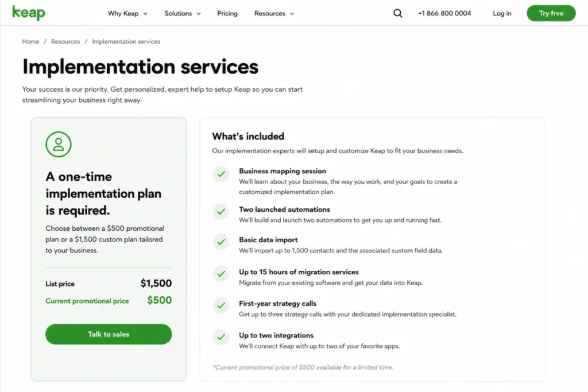Click the user profile circle icon
Screen dimensions: 588x392
coord(59,144)
